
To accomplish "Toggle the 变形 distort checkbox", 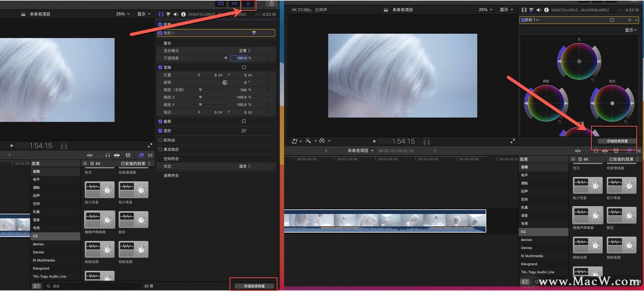I will [x=160, y=131].
